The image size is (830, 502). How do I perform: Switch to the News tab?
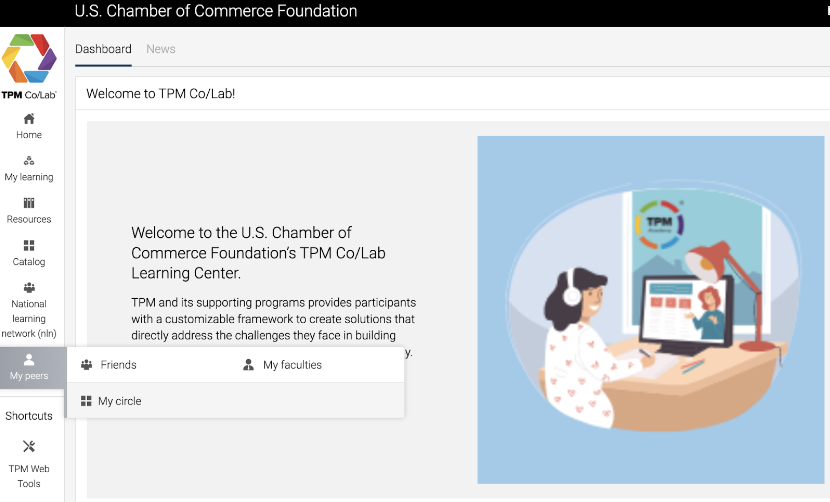click(x=161, y=49)
